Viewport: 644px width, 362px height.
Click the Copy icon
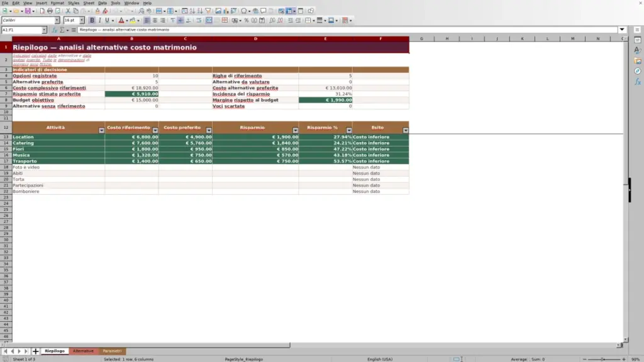coord(75,11)
